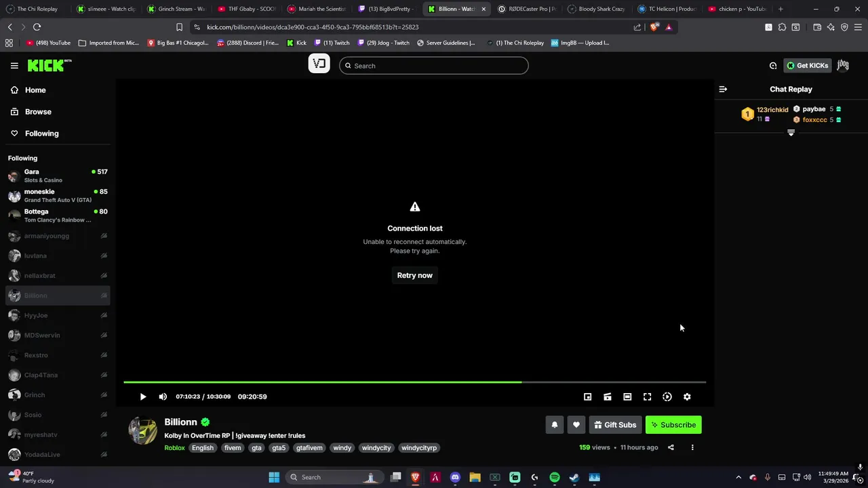Expand the gift leaderboard in chat
The image size is (868, 488).
(791, 133)
